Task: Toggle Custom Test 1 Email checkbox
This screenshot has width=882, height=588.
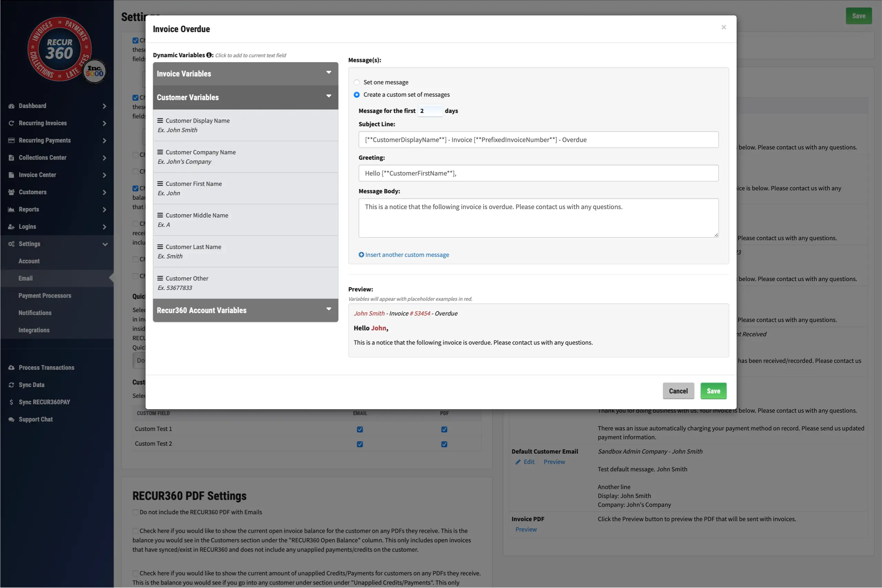Action: coord(360,430)
